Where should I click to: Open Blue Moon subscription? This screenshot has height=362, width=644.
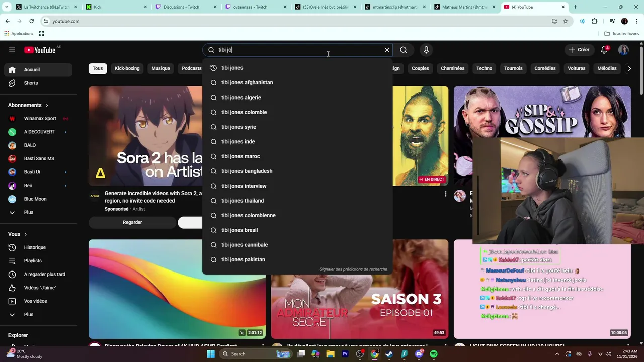click(38, 199)
